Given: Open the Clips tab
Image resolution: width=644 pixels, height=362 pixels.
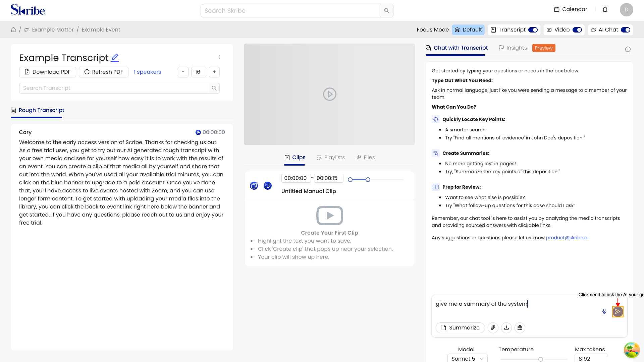Looking at the screenshot, I should click(x=295, y=158).
